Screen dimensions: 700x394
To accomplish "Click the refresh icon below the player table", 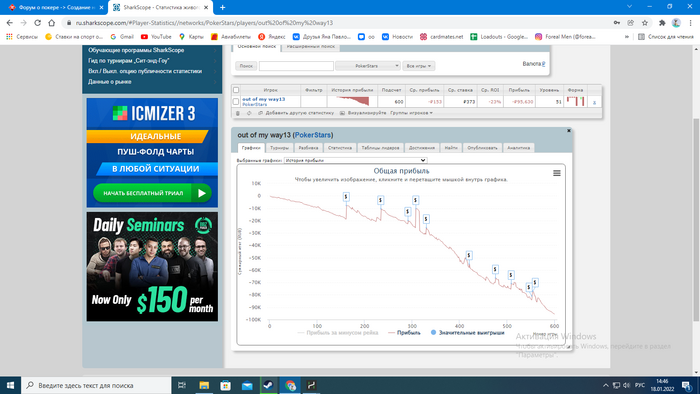I will 249,113.
